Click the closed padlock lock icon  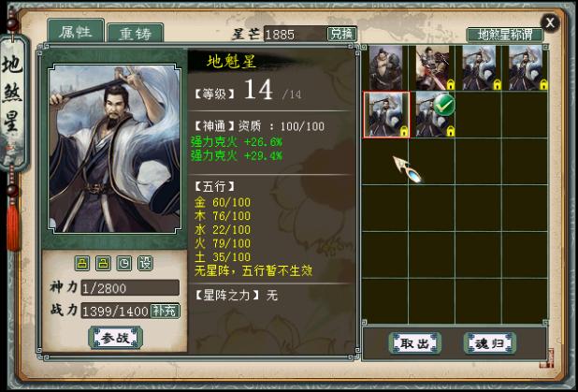click(82, 263)
